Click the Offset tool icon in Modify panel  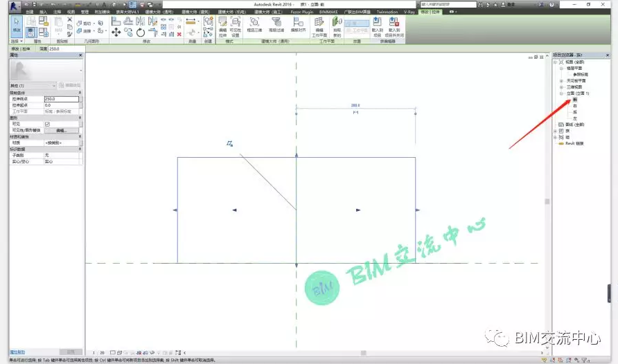(128, 21)
